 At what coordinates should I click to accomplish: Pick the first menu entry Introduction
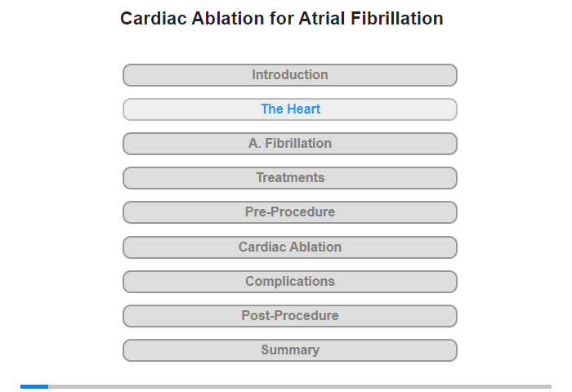[x=289, y=75]
